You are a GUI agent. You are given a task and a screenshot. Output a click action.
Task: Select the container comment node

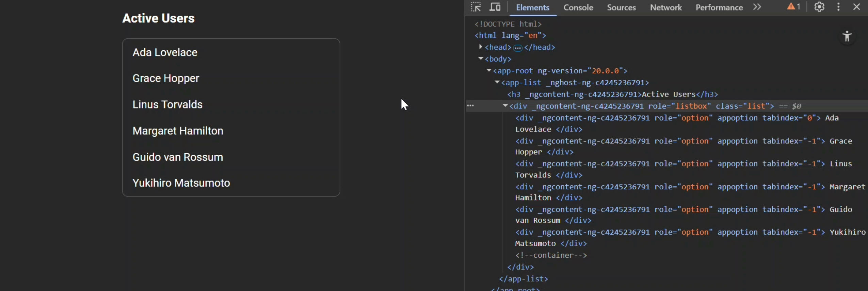click(x=551, y=255)
